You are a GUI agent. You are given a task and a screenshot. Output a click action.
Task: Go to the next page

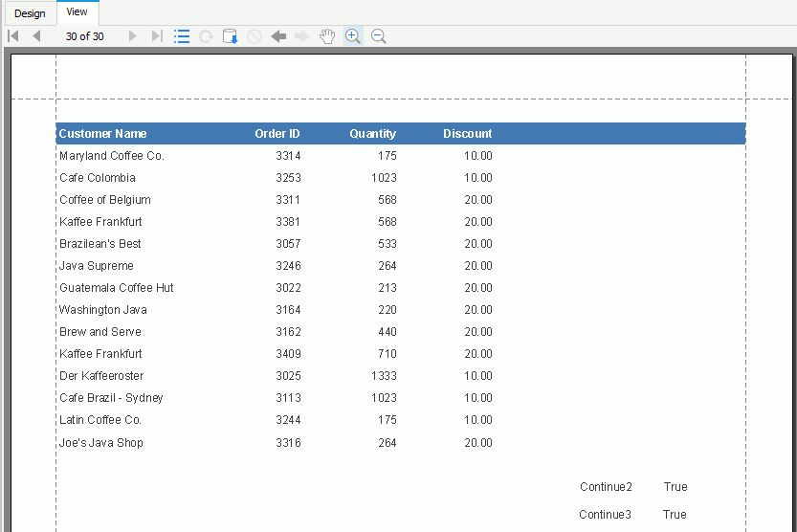tap(133, 36)
